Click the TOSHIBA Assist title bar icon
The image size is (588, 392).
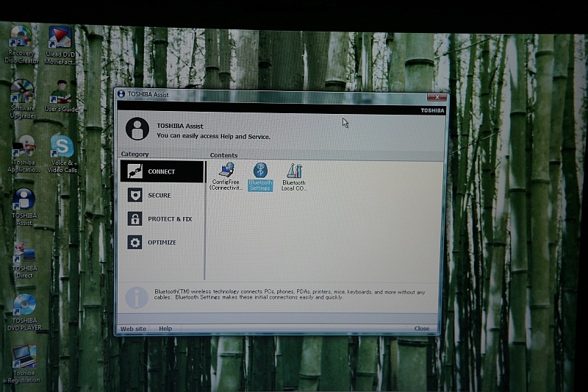(121, 94)
